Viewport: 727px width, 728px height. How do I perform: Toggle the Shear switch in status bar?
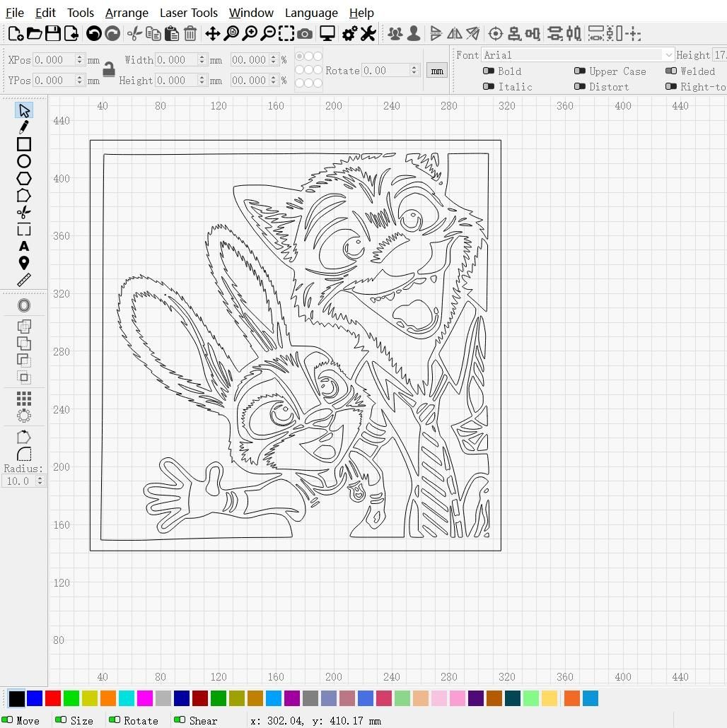pyautogui.click(x=180, y=720)
